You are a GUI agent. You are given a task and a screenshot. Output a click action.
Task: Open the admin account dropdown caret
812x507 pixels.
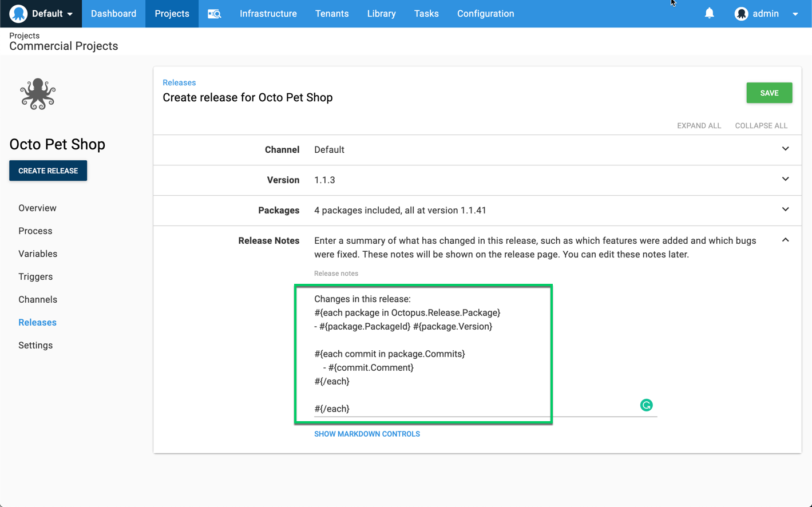coord(795,14)
